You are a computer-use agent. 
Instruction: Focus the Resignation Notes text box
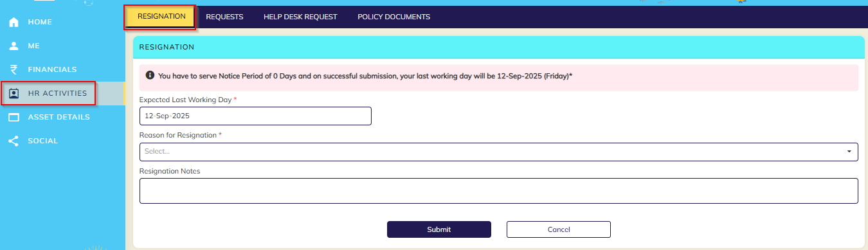[x=499, y=191]
